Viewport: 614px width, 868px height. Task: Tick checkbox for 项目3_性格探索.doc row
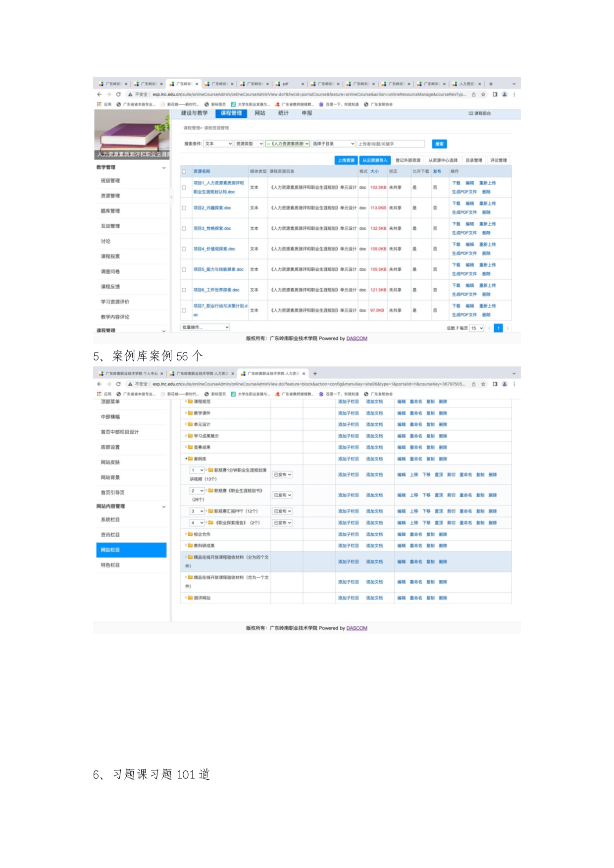click(184, 229)
